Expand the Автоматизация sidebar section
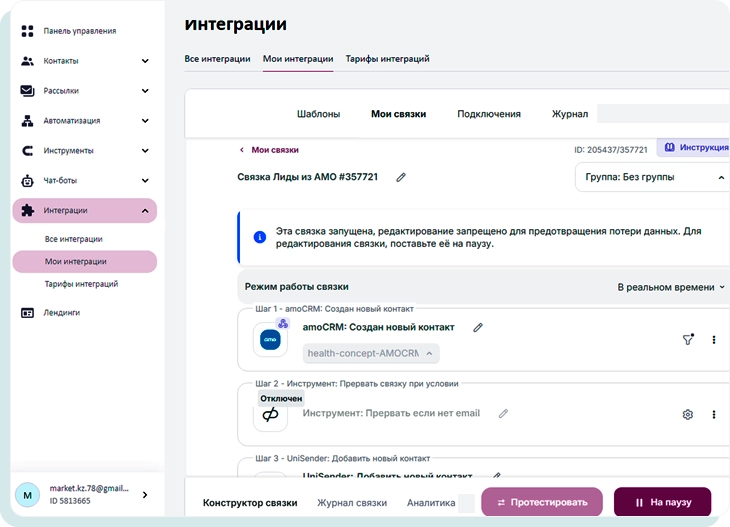Image resolution: width=730 pixels, height=527 pixels. tap(145, 121)
